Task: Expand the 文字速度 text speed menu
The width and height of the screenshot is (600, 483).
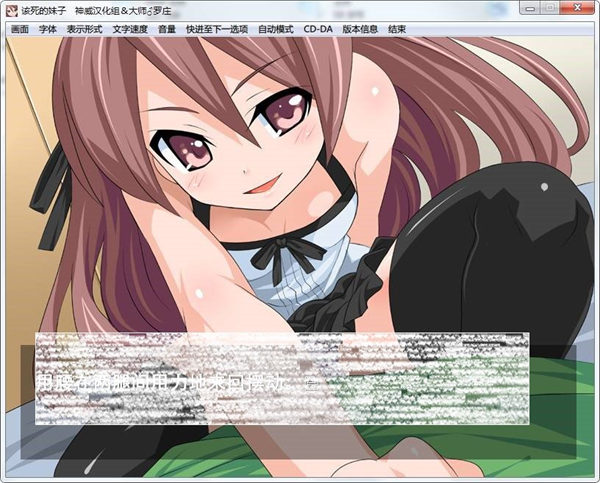Action: 131,29
